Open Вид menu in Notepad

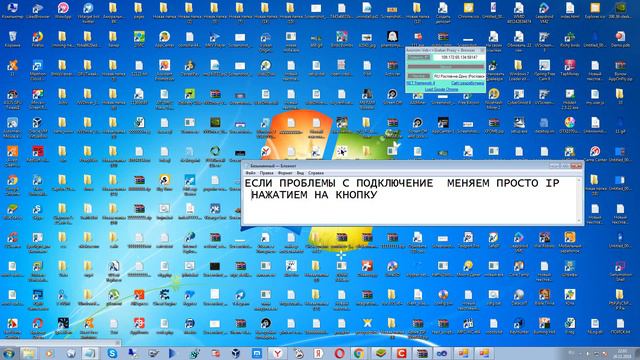point(300,173)
